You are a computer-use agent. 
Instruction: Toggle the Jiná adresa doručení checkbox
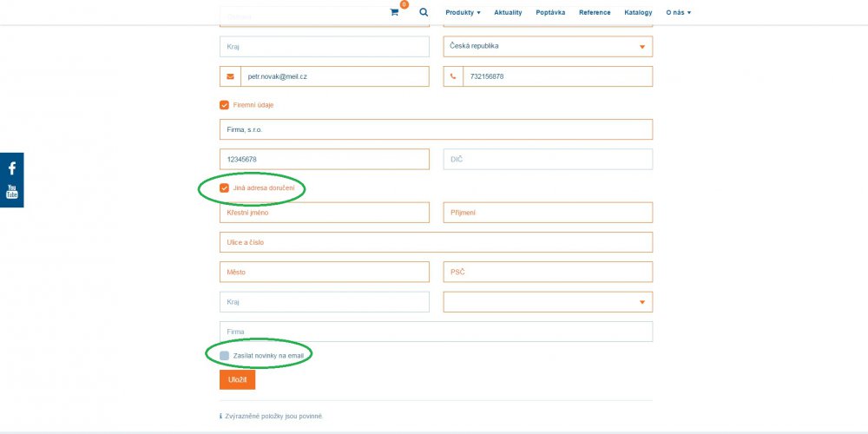pos(224,188)
